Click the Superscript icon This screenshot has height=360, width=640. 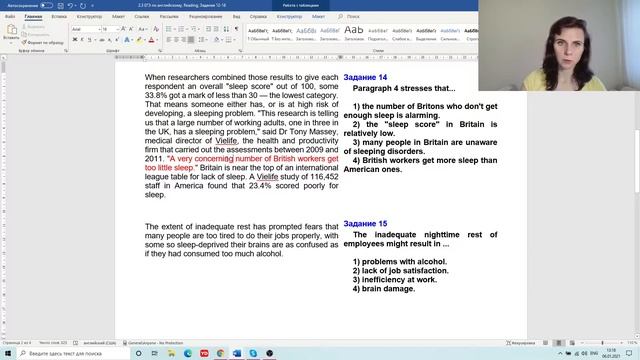[117, 40]
